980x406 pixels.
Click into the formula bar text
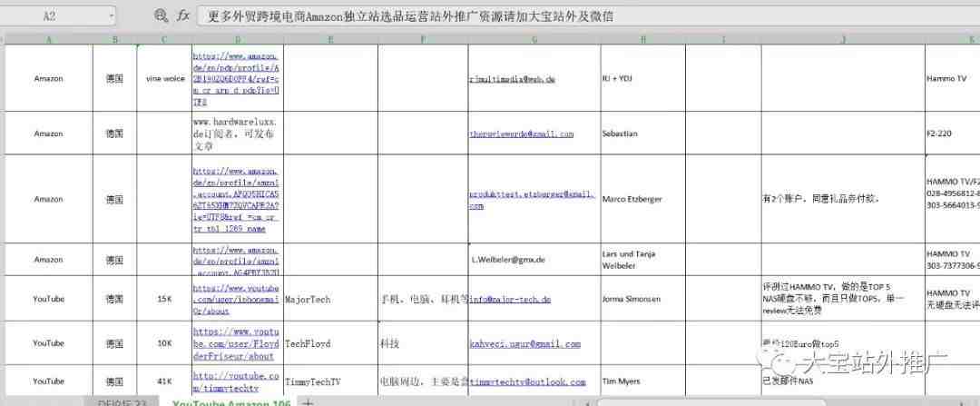pos(587,16)
